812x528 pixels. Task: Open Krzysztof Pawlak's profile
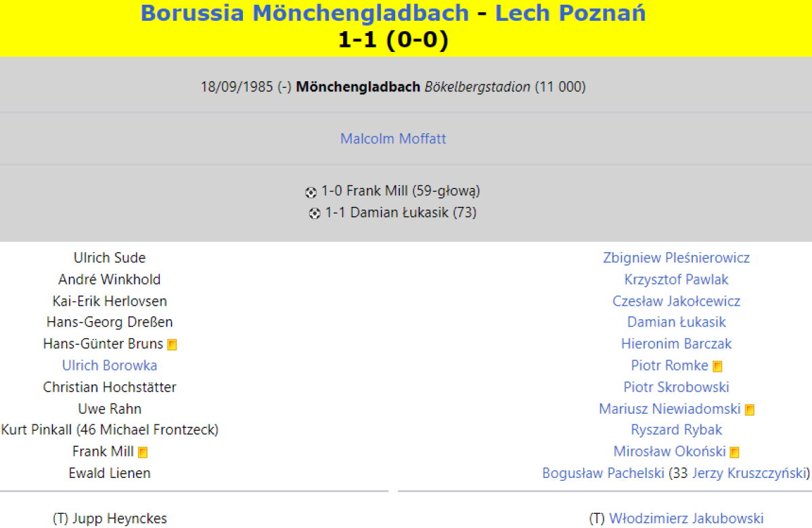point(676,279)
